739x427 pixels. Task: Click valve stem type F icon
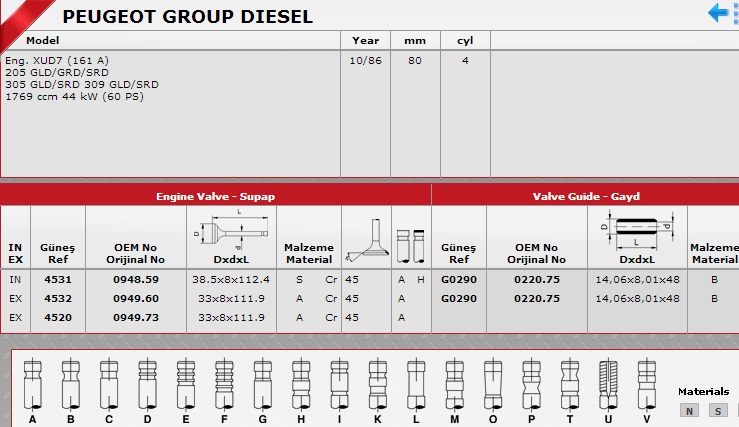(x=222, y=385)
